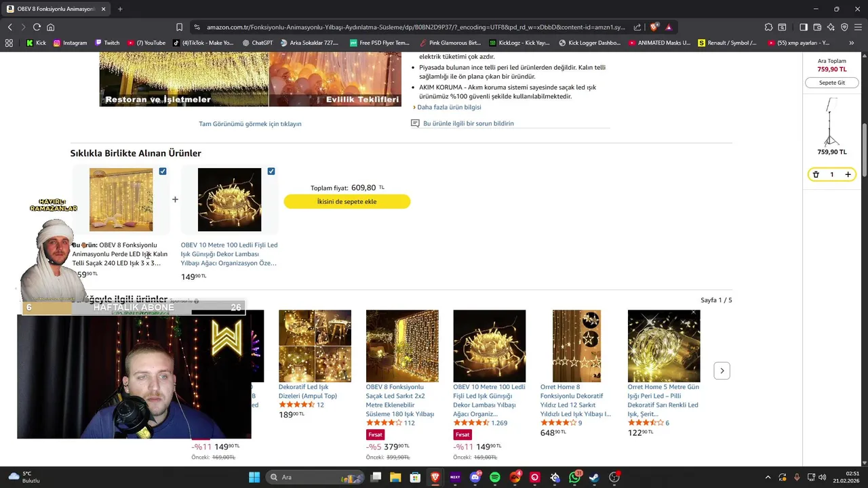The image size is (868, 488).
Task: Launch Spotify from the taskbar
Action: click(x=494, y=477)
